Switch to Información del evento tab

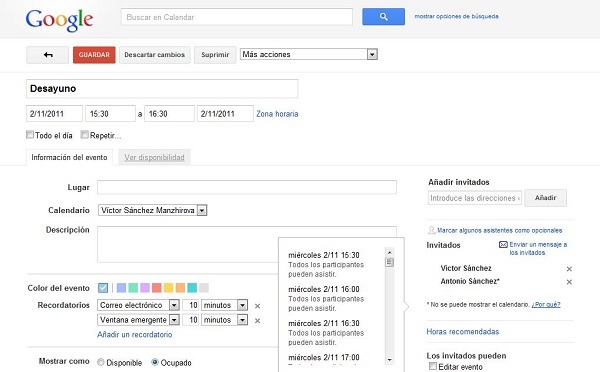(x=69, y=157)
